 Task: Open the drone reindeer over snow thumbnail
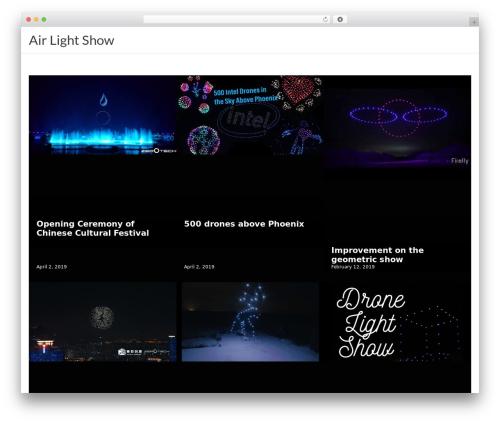pos(250,322)
